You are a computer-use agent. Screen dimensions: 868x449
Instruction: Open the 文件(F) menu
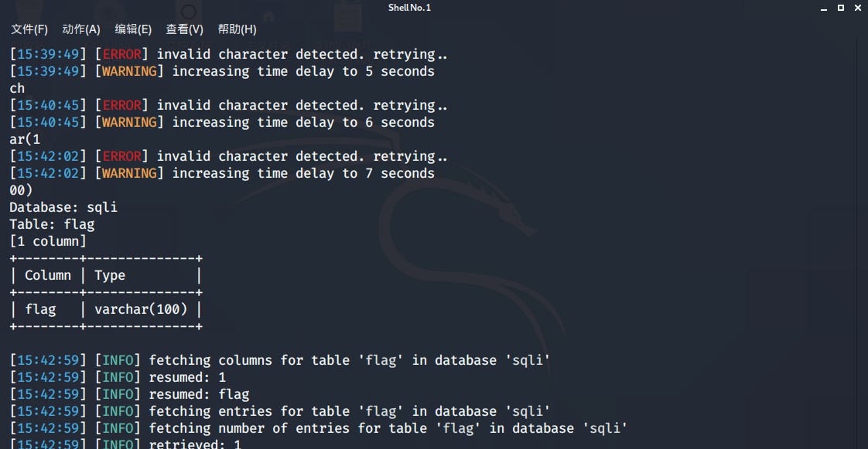click(29, 29)
